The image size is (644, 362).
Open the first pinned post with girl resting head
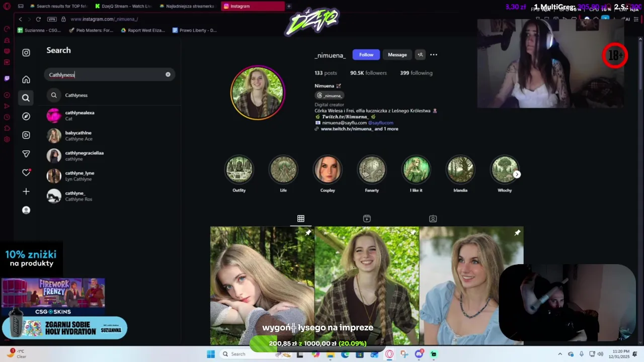tap(262, 286)
